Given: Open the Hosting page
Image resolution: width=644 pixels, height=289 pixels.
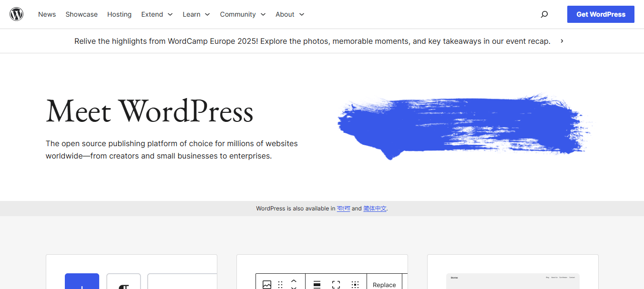Looking at the screenshot, I should click(x=119, y=14).
